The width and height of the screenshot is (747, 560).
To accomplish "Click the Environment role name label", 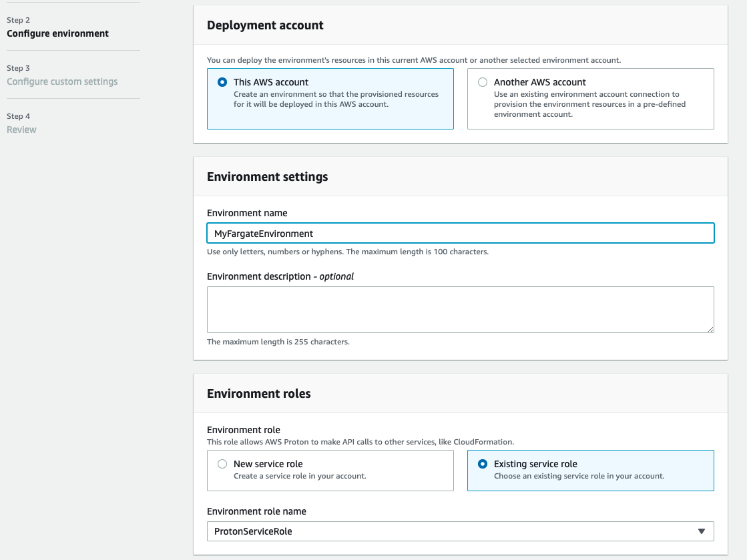I will click(x=256, y=511).
